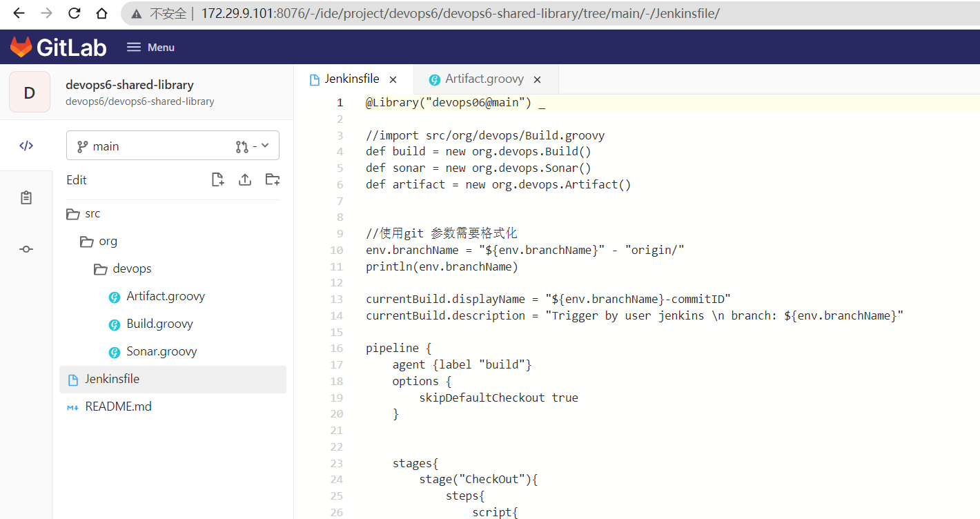Open the main branch selector dropdown
The height and width of the screenshot is (519, 980).
pyautogui.click(x=173, y=146)
